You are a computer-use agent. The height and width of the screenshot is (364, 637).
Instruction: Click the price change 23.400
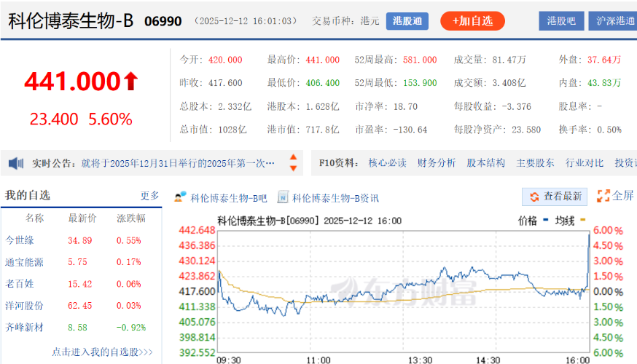tap(54, 119)
